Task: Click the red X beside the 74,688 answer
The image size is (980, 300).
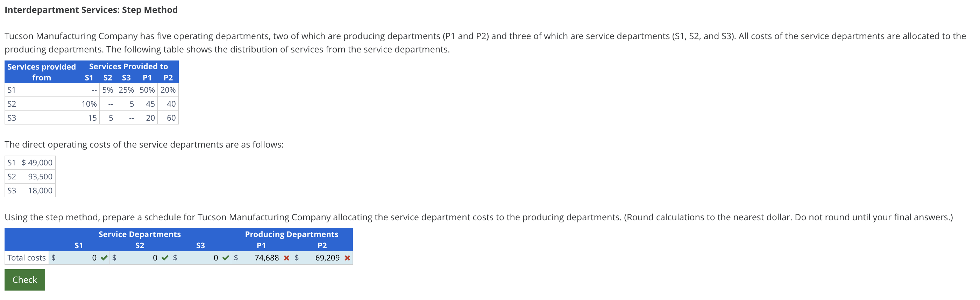Action: point(286,258)
